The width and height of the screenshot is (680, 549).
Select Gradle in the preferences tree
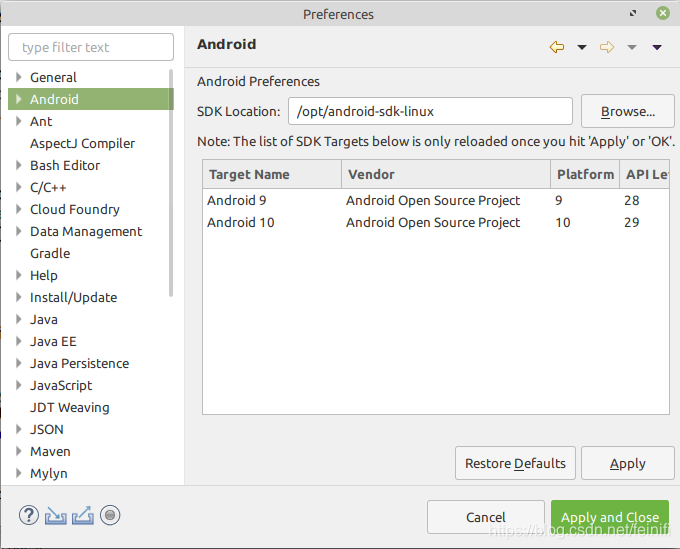[x=50, y=253]
